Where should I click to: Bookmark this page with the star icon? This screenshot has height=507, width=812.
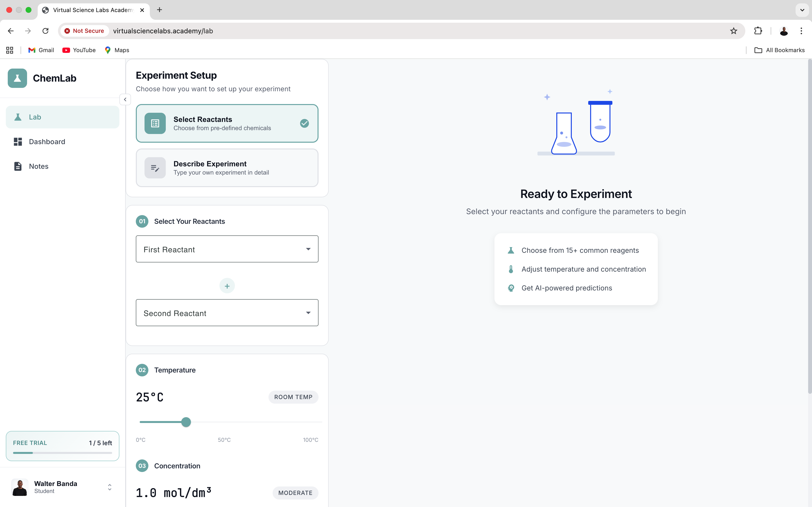[x=733, y=31]
